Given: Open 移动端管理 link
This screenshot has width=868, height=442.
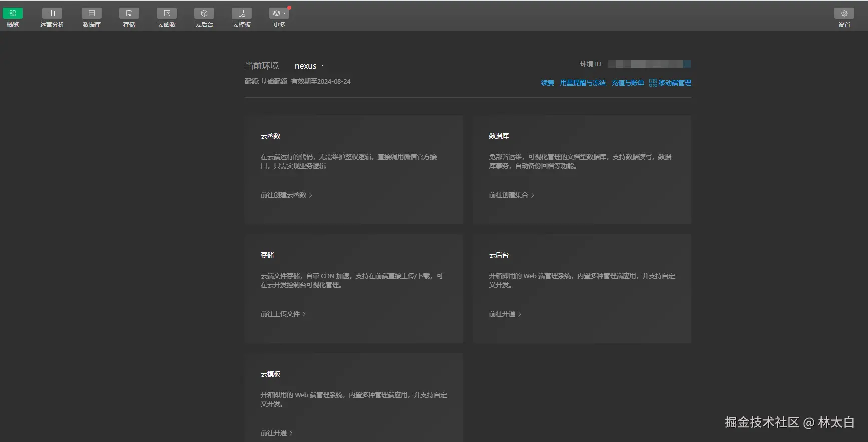Looking at the screenshot, I should [675, 83].
